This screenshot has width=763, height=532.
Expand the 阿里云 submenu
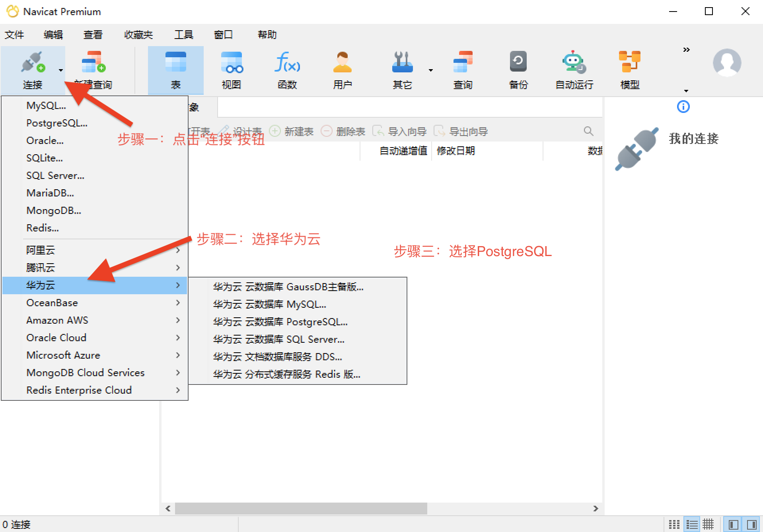pos(95,250)
